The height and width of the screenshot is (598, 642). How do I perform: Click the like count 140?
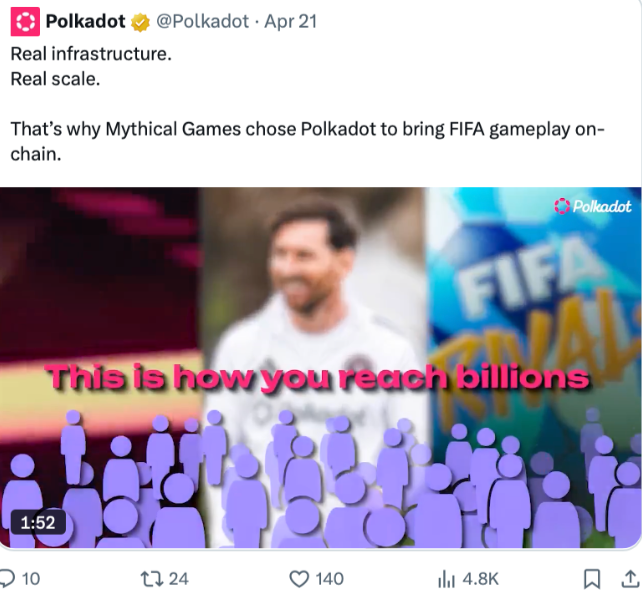[329, 579]
